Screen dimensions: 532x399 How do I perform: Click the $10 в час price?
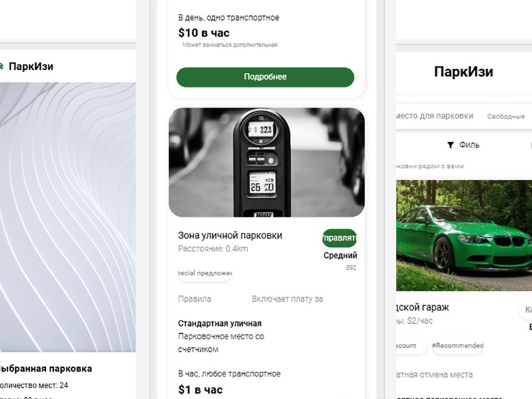coord(203,33)
